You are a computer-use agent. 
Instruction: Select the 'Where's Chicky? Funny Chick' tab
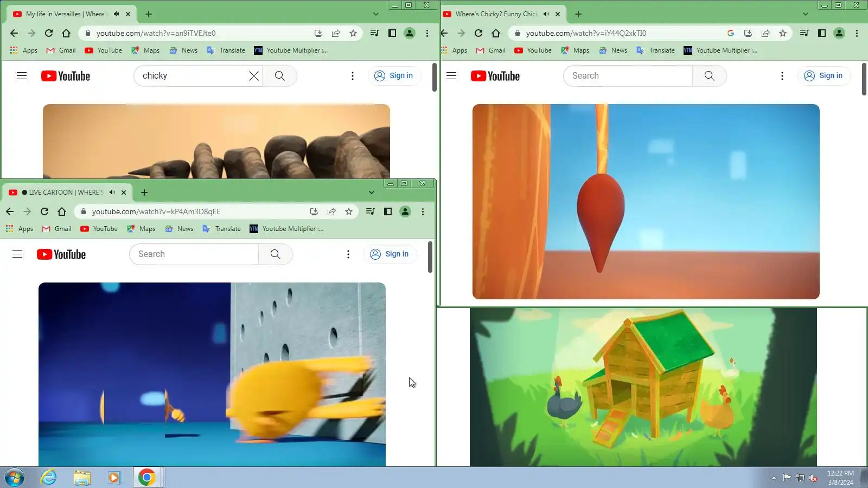(496, 14)
